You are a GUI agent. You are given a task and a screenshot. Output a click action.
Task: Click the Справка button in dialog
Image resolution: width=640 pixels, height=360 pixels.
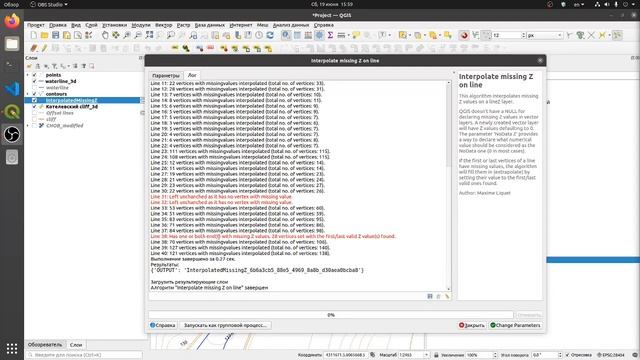click(x=162, y=325)
